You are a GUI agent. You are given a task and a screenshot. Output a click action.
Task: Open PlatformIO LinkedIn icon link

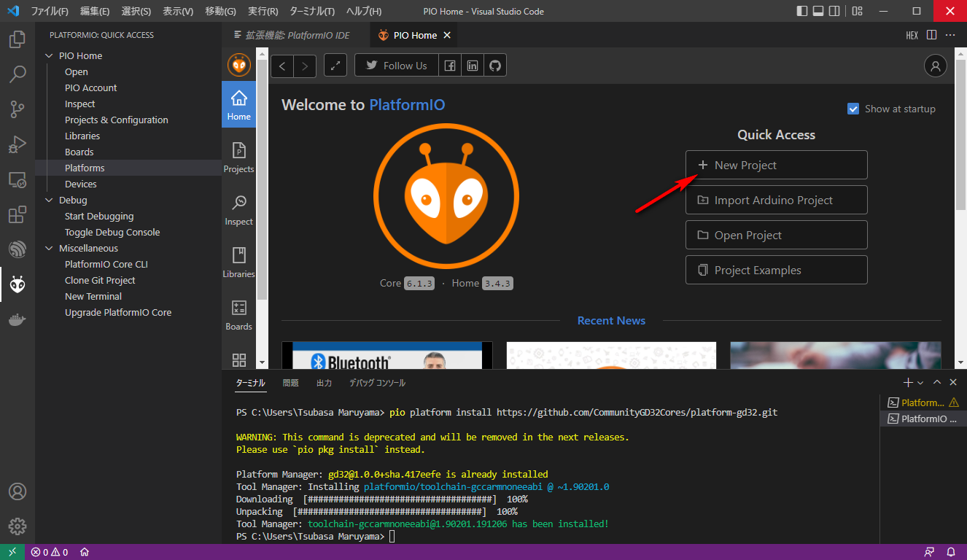(473, 66)
